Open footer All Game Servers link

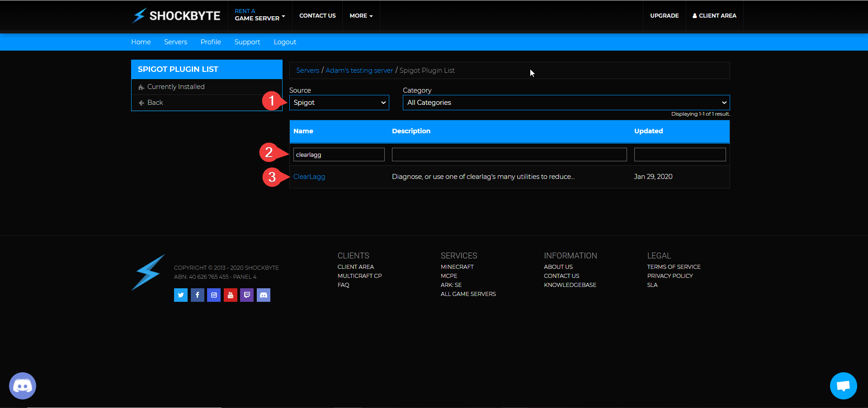468,294
